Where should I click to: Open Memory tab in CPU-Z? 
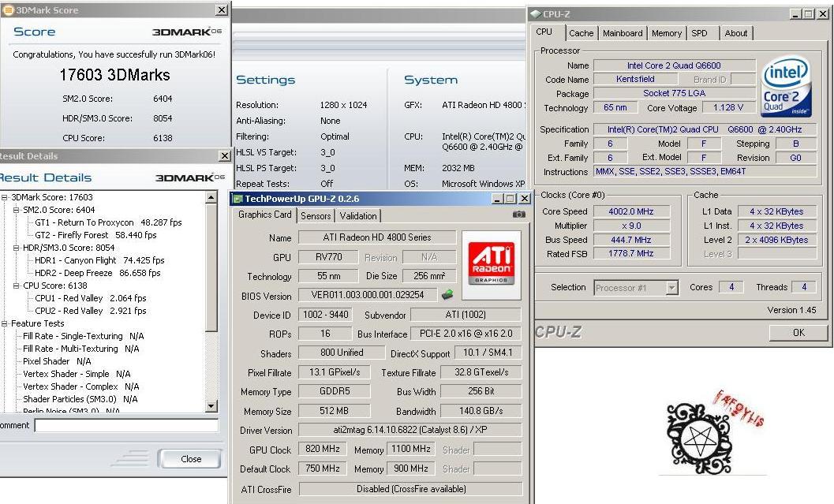pos(667,33)
